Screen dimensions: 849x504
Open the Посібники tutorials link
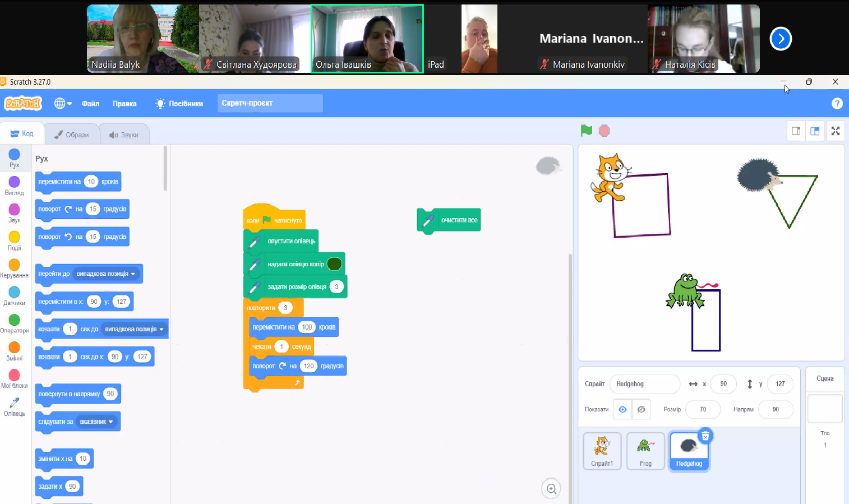click(x=179, y=103)
